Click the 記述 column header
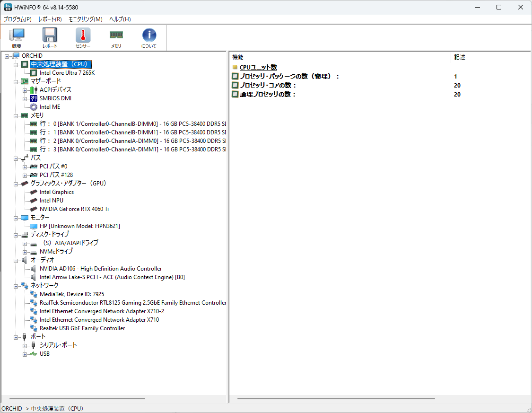The image size is (532, 413). pyautogui.click(x=490, y=57)
